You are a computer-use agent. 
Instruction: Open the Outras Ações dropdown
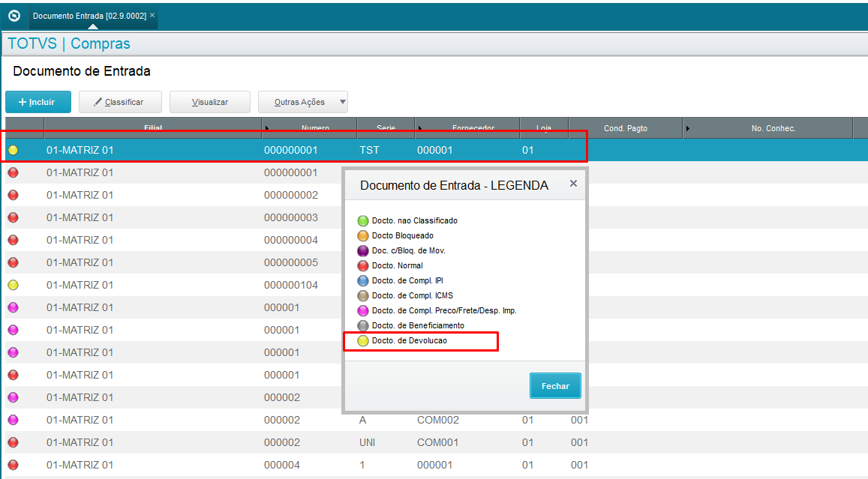click(x=303, y=102)
